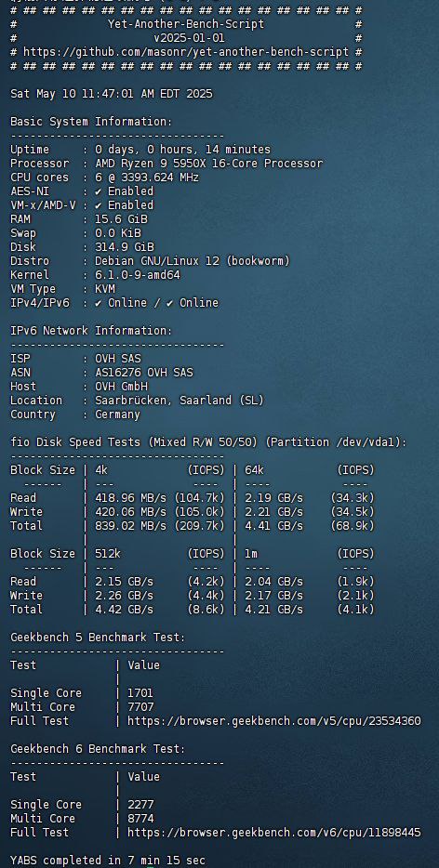The width and height of the screenshot is (439, 868).
Task: Click the 64k write speed 2.21 GB/s
Action: pos(273,511)
